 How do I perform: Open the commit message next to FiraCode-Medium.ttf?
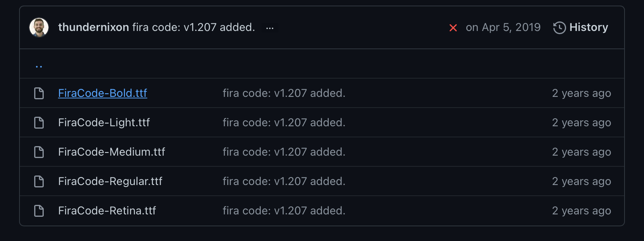coord(284,152)
